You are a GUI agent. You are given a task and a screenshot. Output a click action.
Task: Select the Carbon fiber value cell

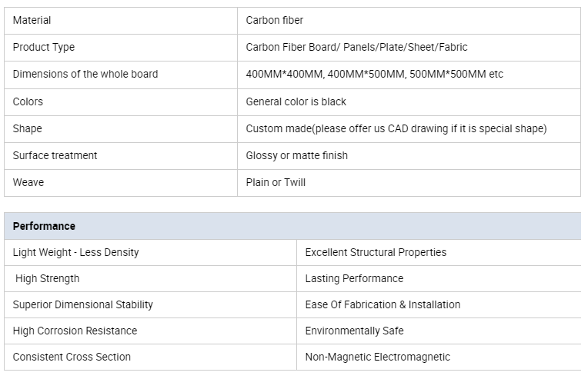pyautogui.click(x=409, y=21)
